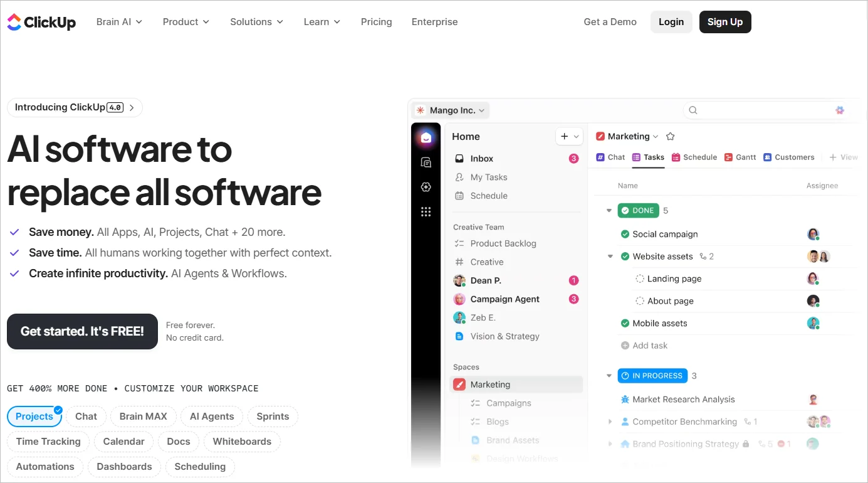This screenshot has height=483, width=868.
Task: Favorite Marketing using the star toggle
Action: point(670,136)
